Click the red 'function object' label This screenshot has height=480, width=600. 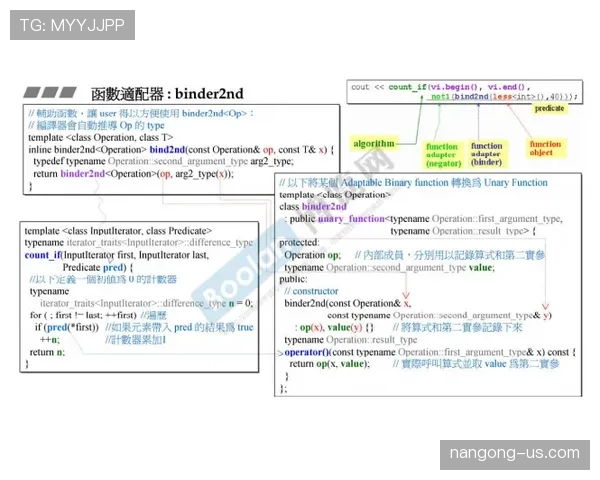click(545, 148)
